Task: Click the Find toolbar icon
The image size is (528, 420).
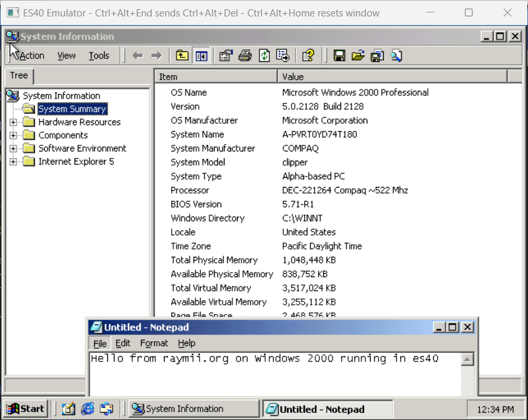Action: coord(396,55)
